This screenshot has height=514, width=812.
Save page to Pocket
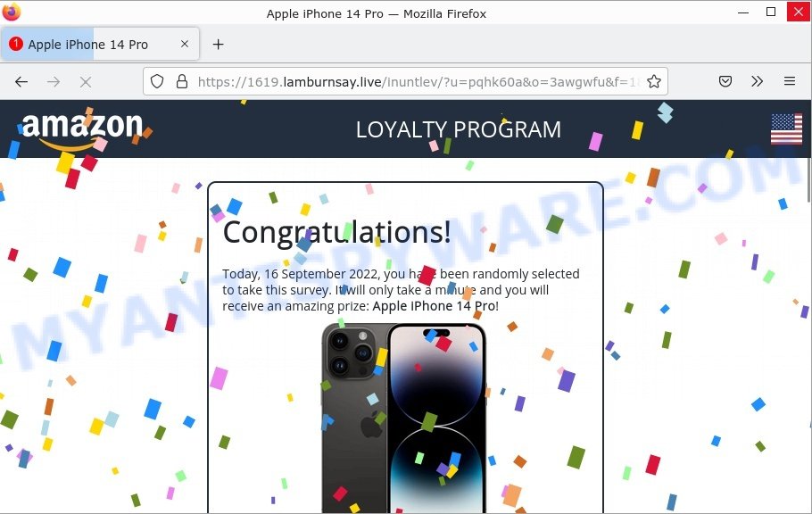(725, 81)
